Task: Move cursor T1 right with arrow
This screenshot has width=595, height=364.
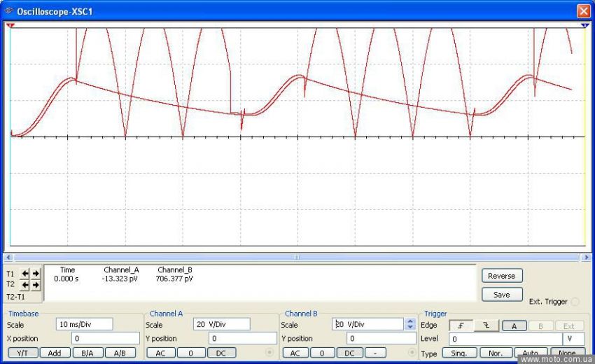Action: tap(36, 274)
